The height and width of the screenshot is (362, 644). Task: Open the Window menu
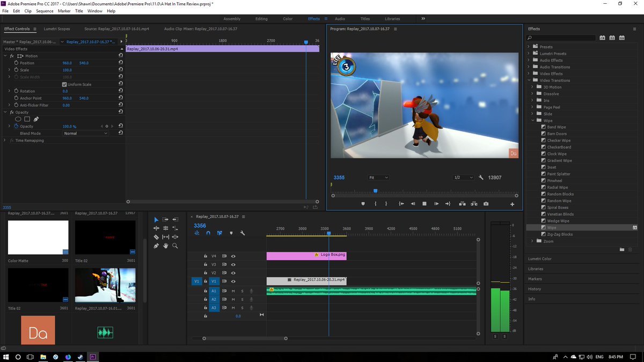coord(94,11)
